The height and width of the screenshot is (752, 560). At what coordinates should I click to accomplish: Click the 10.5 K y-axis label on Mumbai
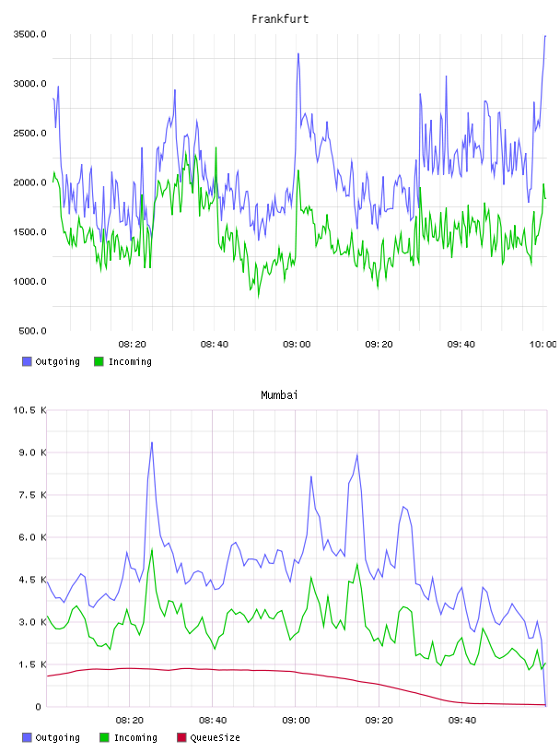[29, 410]
